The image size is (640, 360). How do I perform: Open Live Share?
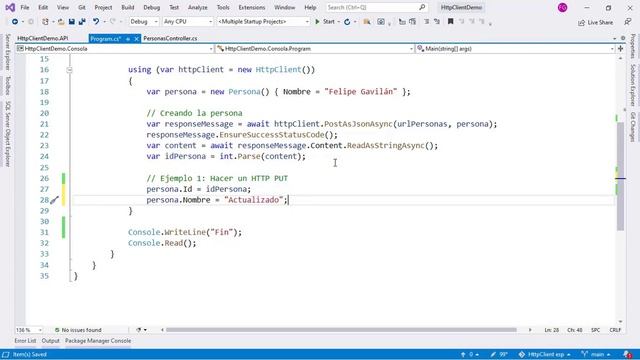[x=595, y=22]
